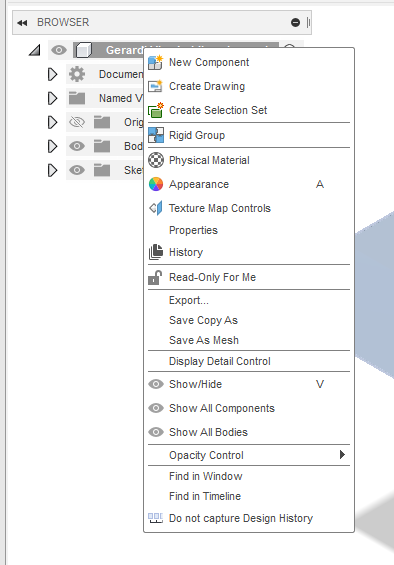
Task: Click the Create Drawing icon
Action: click(x=156, y=86)
